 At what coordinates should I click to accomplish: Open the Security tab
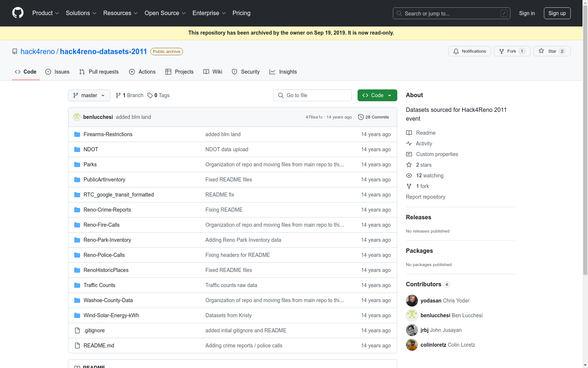245,72
